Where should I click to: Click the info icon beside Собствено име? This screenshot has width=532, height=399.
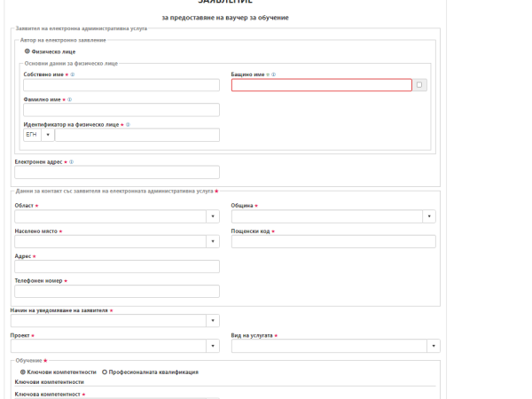pyautogui.click(x=73, y=74)
